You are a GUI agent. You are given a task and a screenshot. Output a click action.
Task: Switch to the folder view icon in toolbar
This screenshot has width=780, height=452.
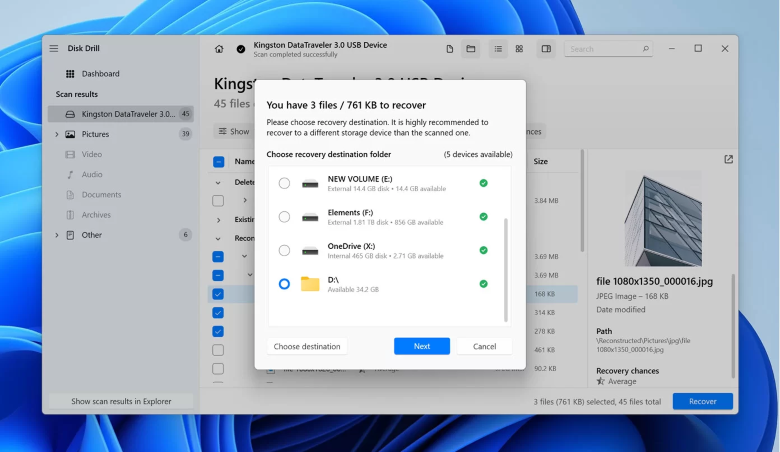point(470,49)
